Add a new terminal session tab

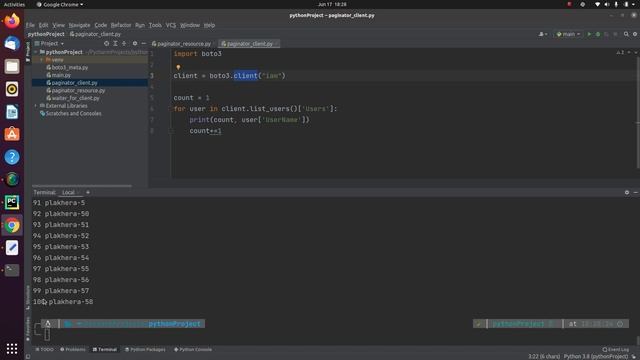(x=88, y=192)
